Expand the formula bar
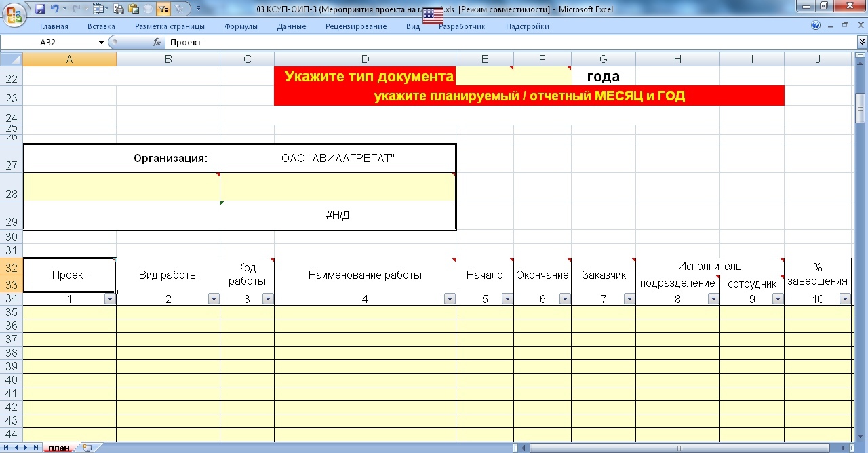 click(x=862, y=42)
